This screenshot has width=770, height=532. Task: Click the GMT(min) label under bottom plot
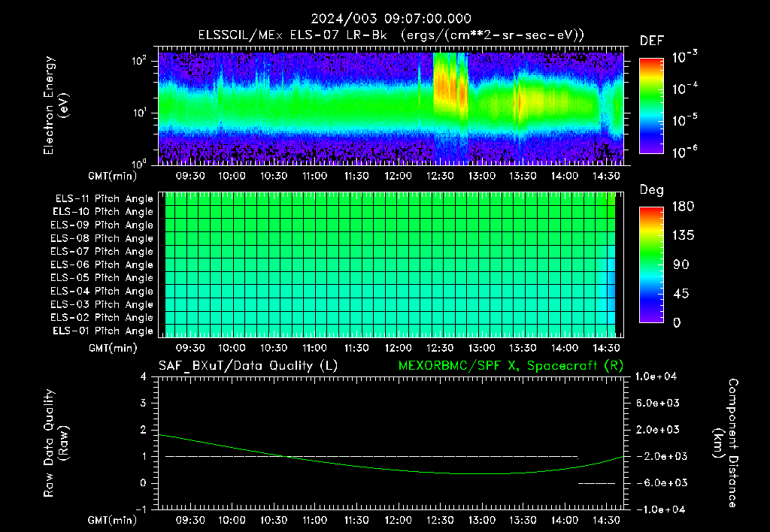(x=113, y=520)
